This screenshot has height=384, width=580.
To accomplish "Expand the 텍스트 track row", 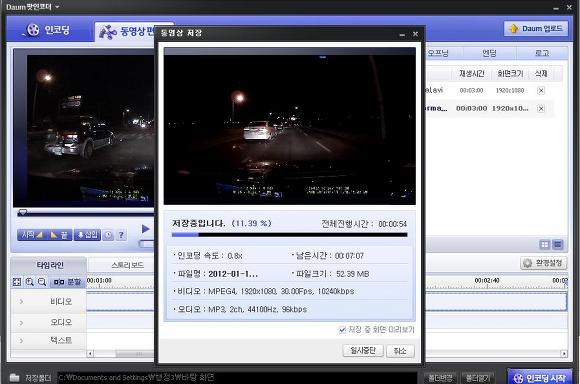I will coord(21,340).
